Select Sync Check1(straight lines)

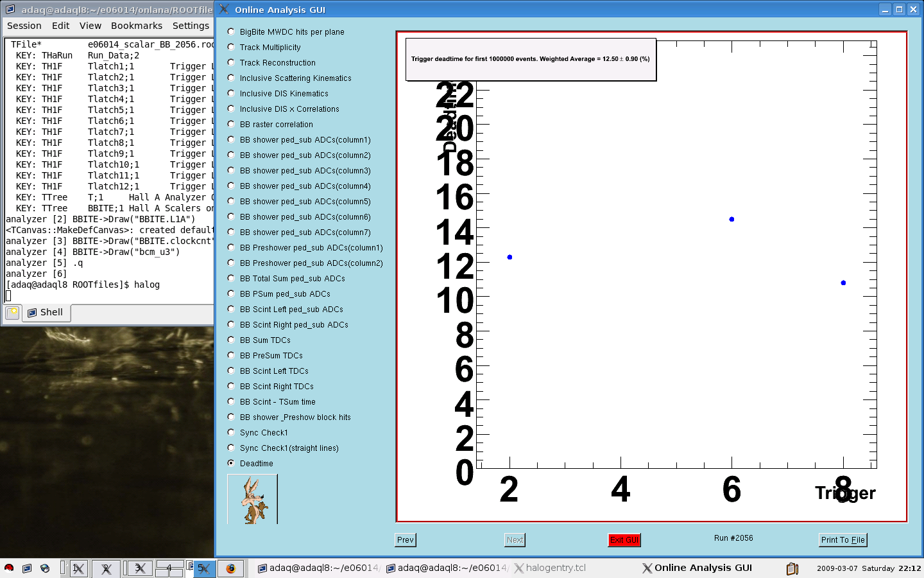tap(283, 448)
